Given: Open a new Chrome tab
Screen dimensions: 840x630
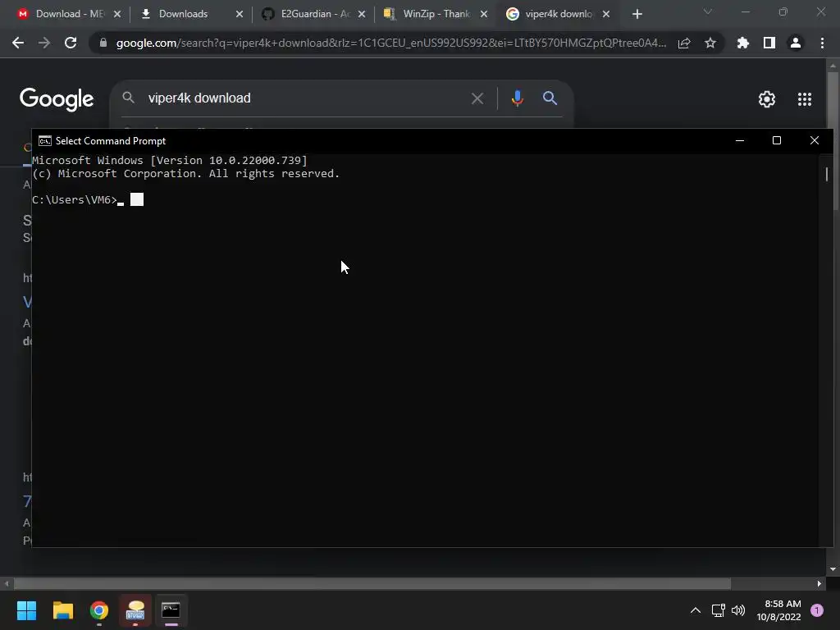Looking at the screenshot, I should pos(637,14).
